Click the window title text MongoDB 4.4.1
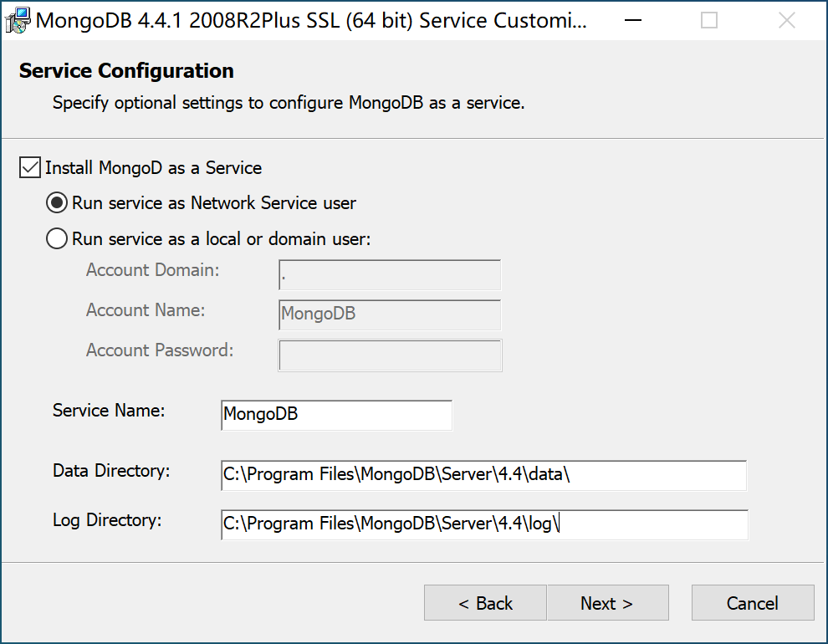The width and height of the screenshot is (828, 644). 312,21
